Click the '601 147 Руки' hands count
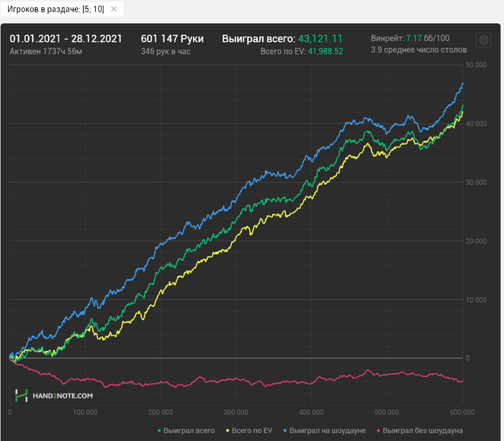 (x=172, y=39)
